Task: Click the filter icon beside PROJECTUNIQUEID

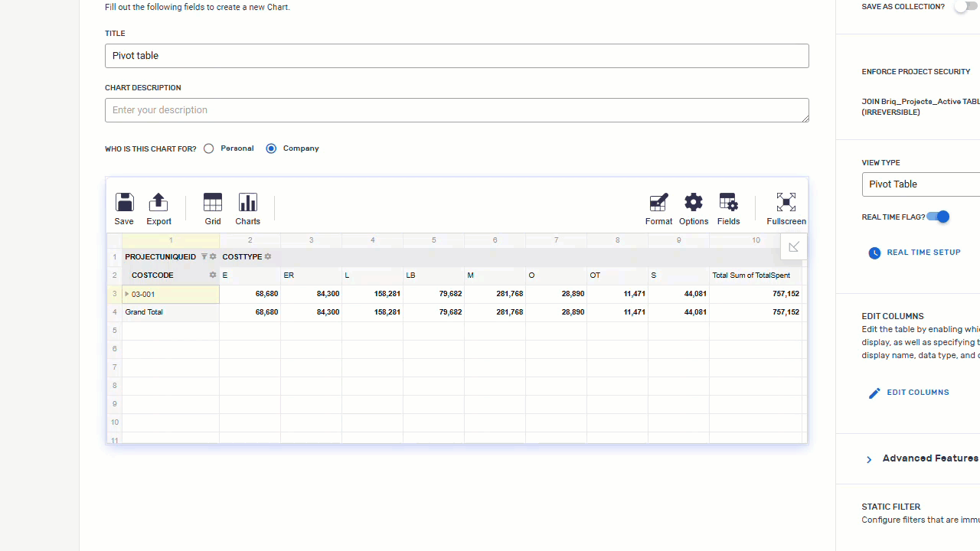Action: 204,257
